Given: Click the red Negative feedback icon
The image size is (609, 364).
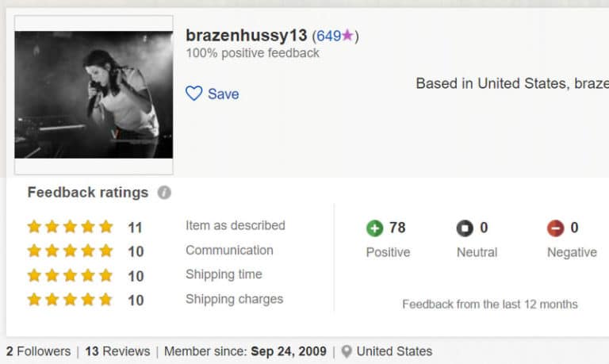Looking at the screenshot, I should click(x=555, y=228).
